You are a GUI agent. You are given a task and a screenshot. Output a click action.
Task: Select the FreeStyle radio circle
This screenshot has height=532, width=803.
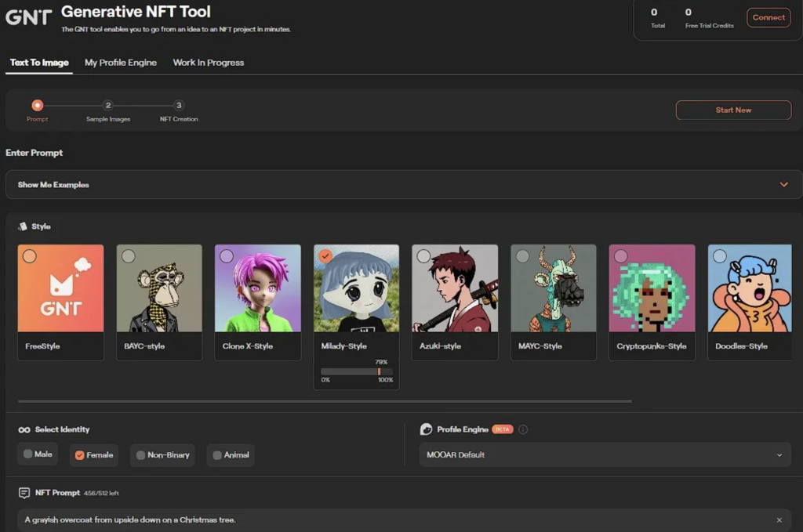coord(30,255)
